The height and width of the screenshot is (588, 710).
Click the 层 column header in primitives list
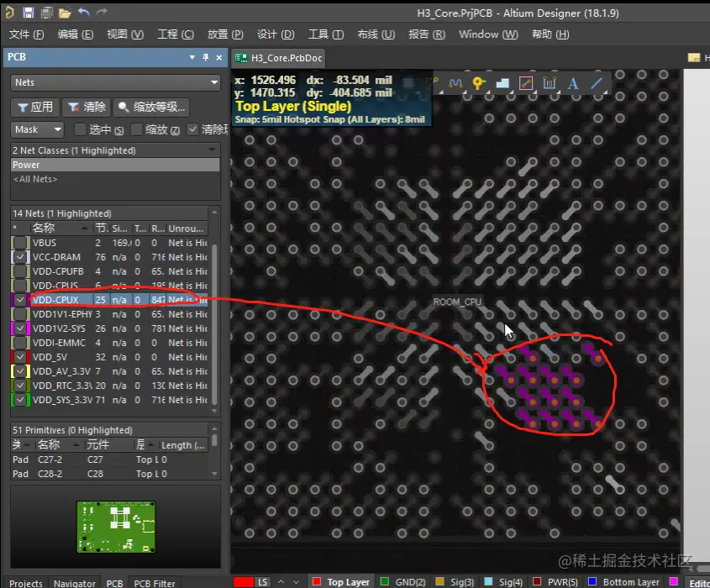(x=140, y=444)
